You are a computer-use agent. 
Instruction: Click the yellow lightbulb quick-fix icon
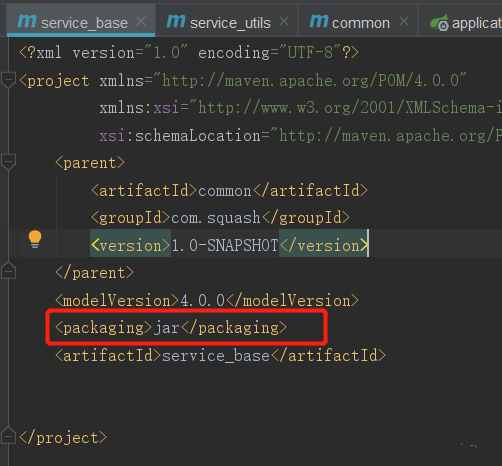point(35,239)
